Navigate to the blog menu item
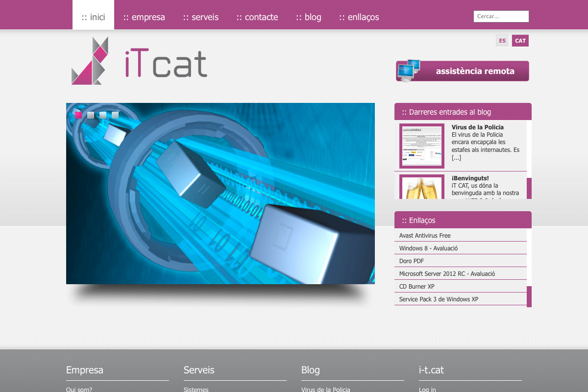The height and width of the screenshot is (392, 588). [309, 17]
